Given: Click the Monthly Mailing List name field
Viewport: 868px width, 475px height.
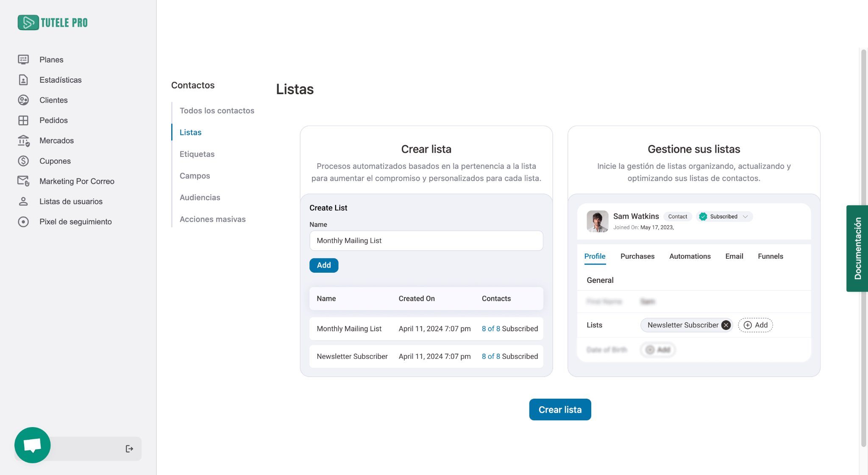Looking at the screenshot, I should 426,240.
